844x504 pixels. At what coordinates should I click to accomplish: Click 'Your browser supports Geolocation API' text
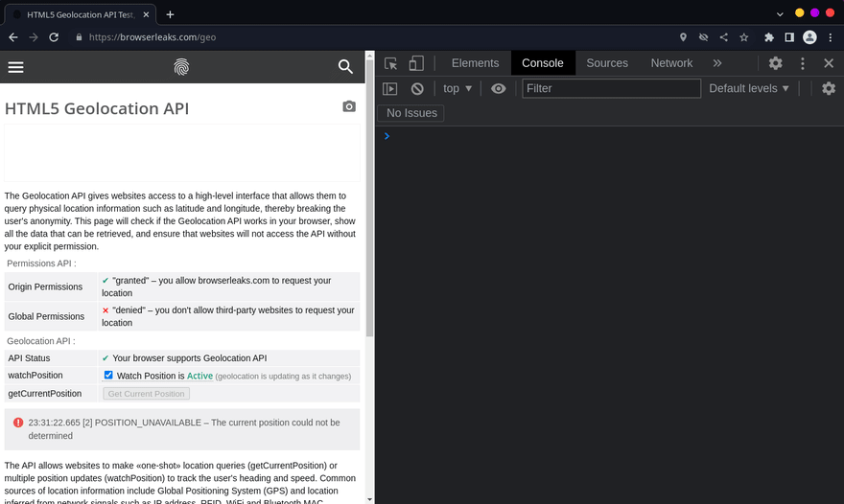coord(190,358)
